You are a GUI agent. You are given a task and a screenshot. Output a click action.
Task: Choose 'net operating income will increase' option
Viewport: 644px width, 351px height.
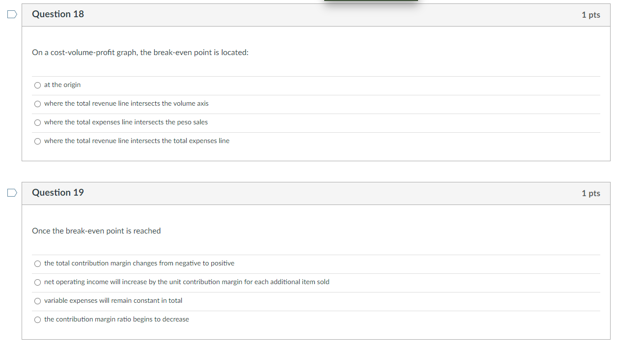pyautogui.click(x=38, y=282)
